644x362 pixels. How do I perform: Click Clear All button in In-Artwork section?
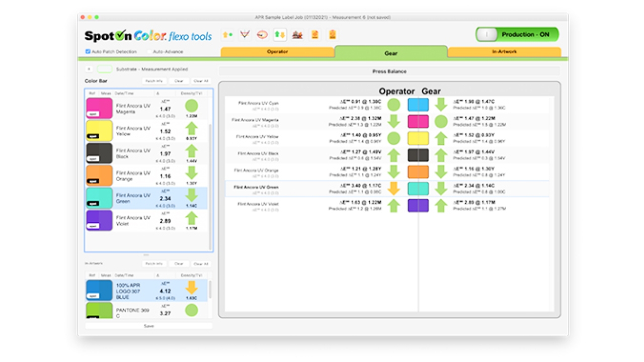201,263
